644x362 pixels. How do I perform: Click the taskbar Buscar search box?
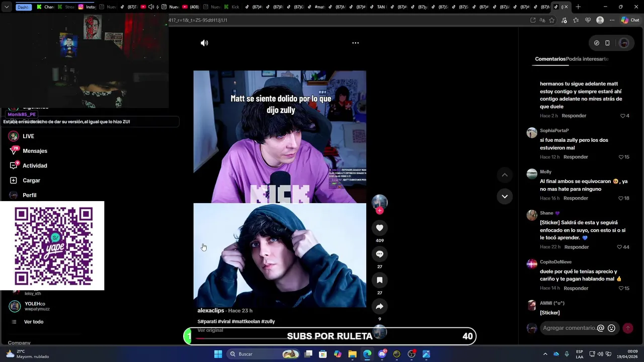click(263, 354)
